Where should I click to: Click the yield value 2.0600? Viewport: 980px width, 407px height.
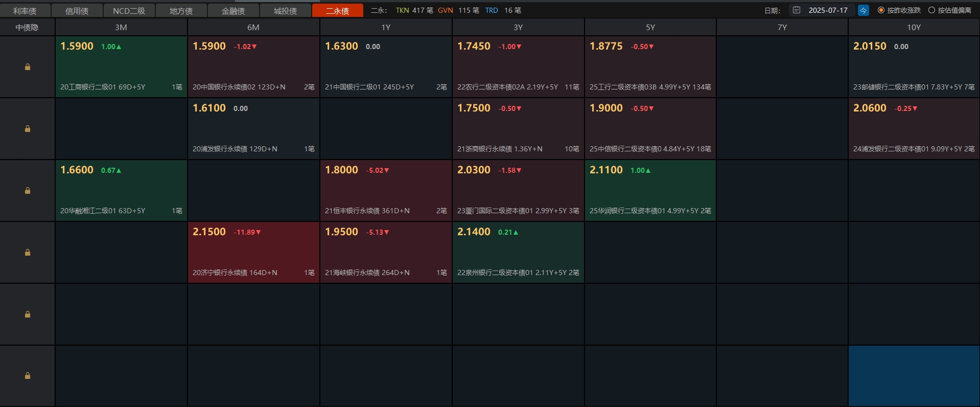pos(870,108)
